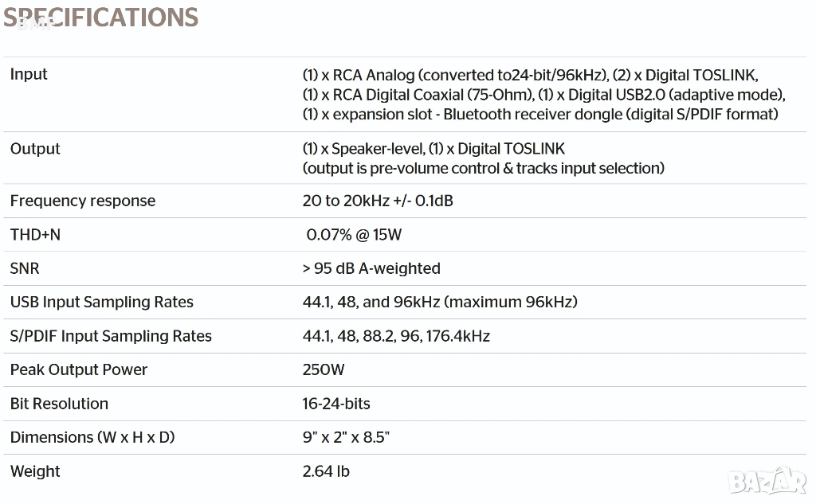Click the Bit Resolution label

[x=59, y=404]
